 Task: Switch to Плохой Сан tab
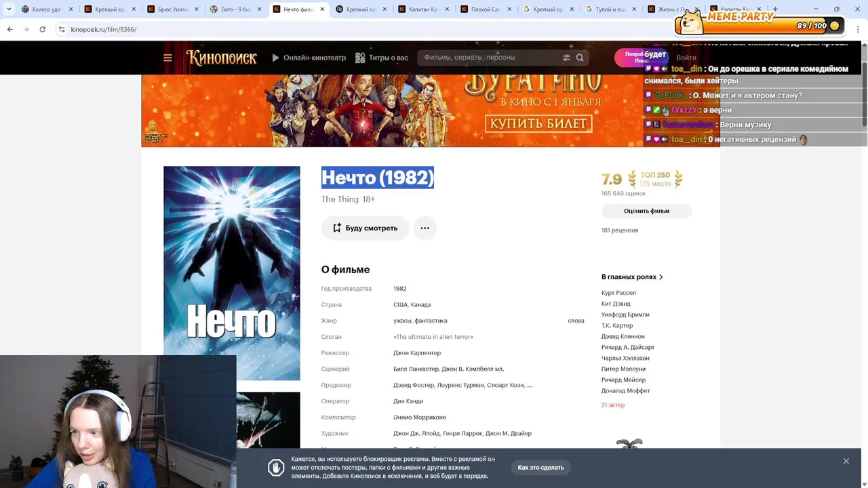pyautogui.click(x=486, y=9)
